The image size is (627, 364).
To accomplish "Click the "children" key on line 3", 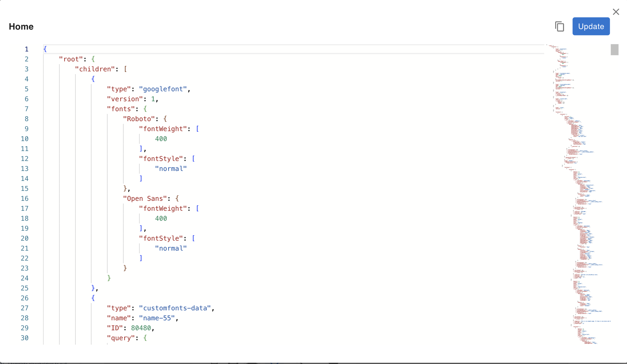I will [x=95, y=69].
